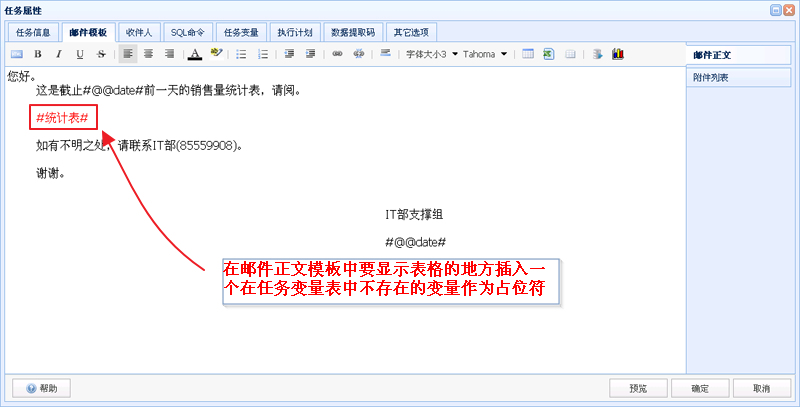Insert a bulleted list
Screen dimensions: 800x407
tap(242, 54)
